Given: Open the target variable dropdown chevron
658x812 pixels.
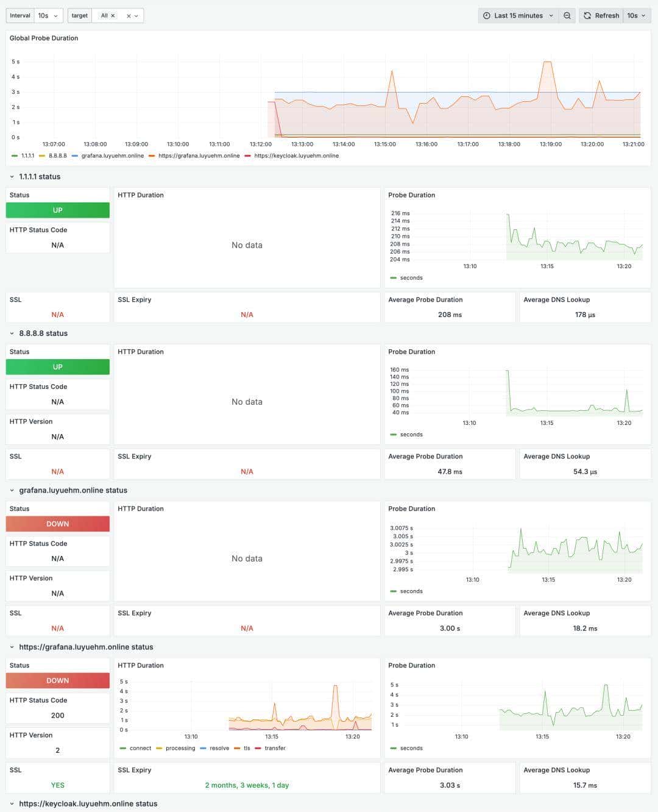Looking at the screenshot, I should 137,16.
